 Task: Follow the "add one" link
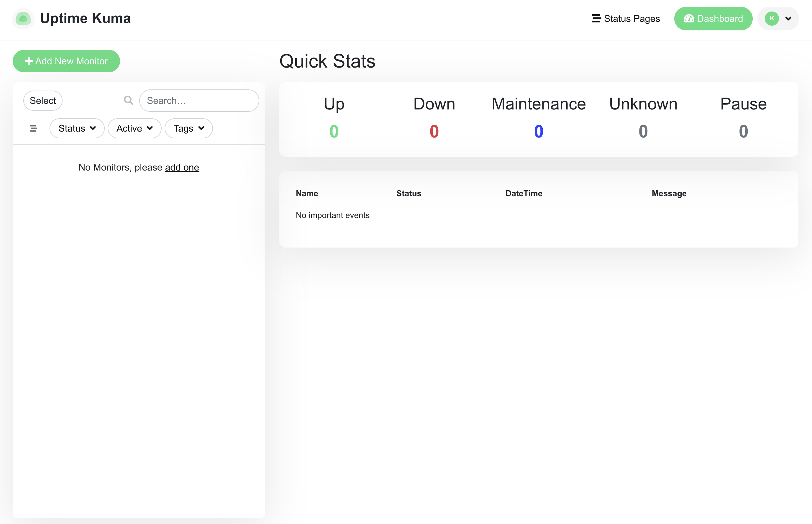point(182,167)
